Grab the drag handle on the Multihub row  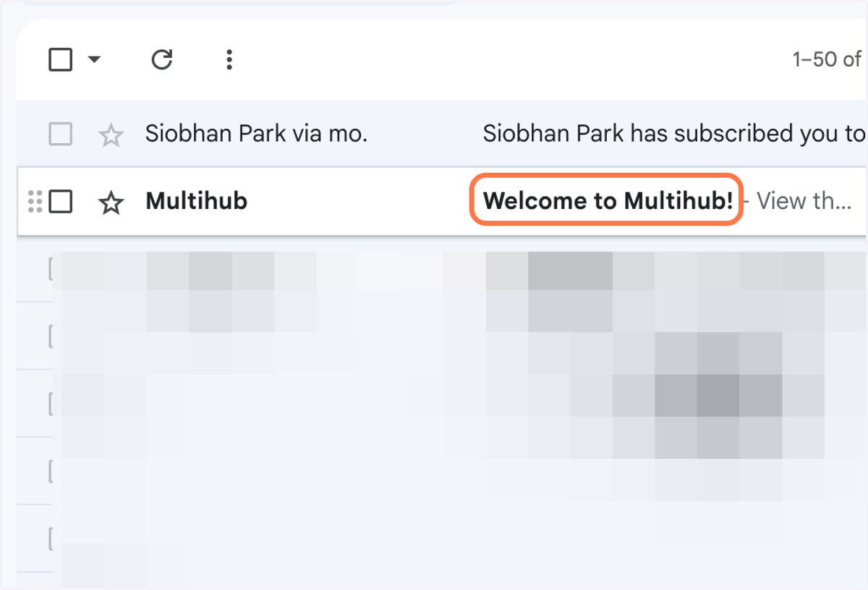pyautogui.click(x=34, y=202)
